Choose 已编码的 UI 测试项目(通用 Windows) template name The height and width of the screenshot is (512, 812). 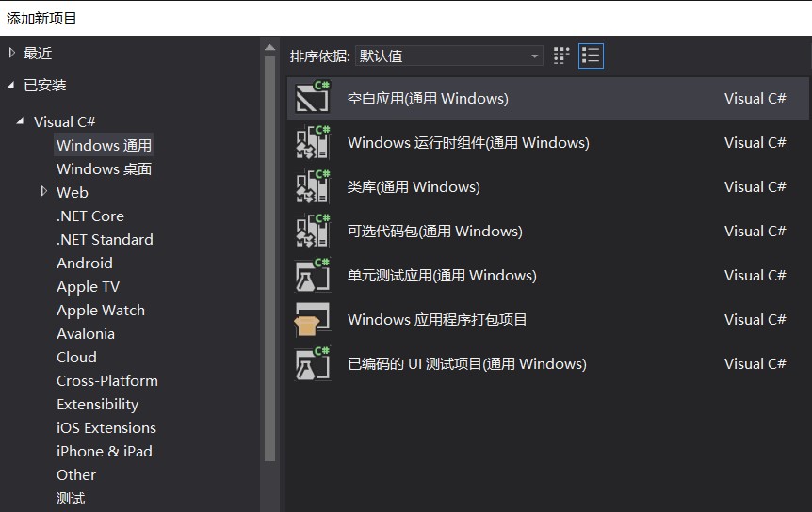coord(466,364)
